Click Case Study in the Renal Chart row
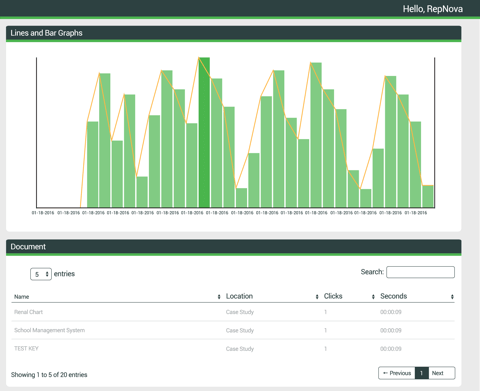 pos(240,312)
